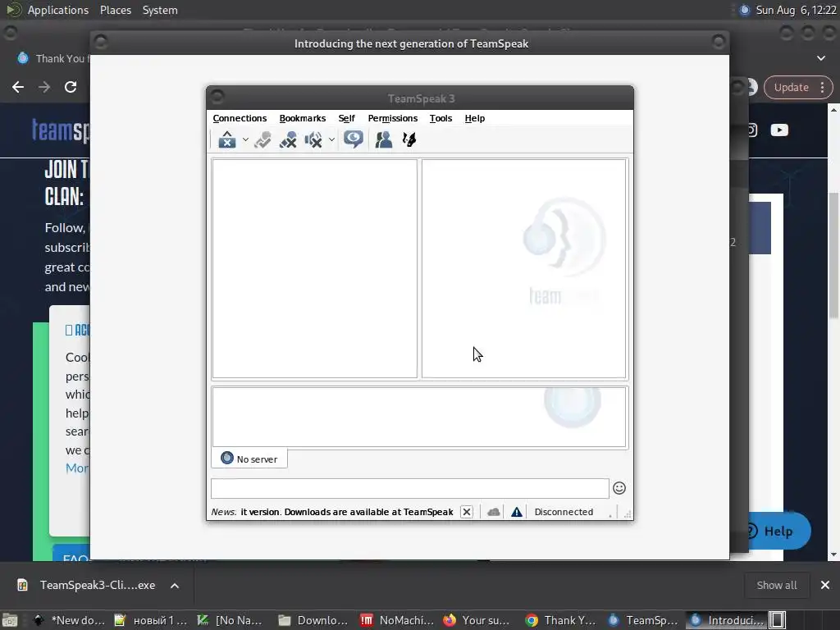Toggle the Mute Speakers toolbar button
This screenshot has height=630, width=840.
[313, 139]
